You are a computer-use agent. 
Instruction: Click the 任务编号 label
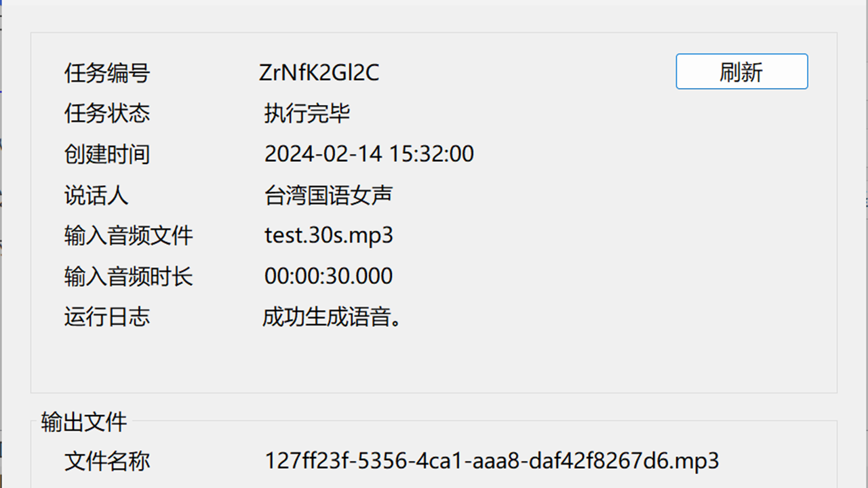pos(106,73)
